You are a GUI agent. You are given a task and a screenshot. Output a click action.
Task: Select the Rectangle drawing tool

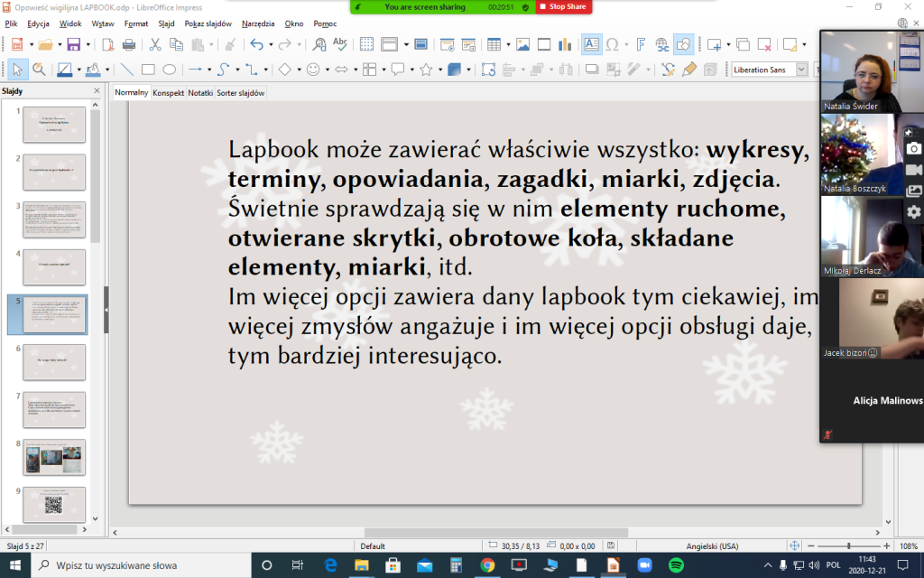pos(148,70)
